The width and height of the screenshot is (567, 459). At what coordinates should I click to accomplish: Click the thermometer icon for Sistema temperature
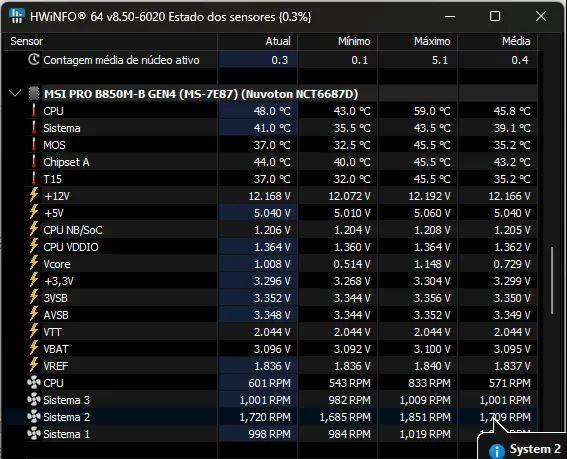34,128
